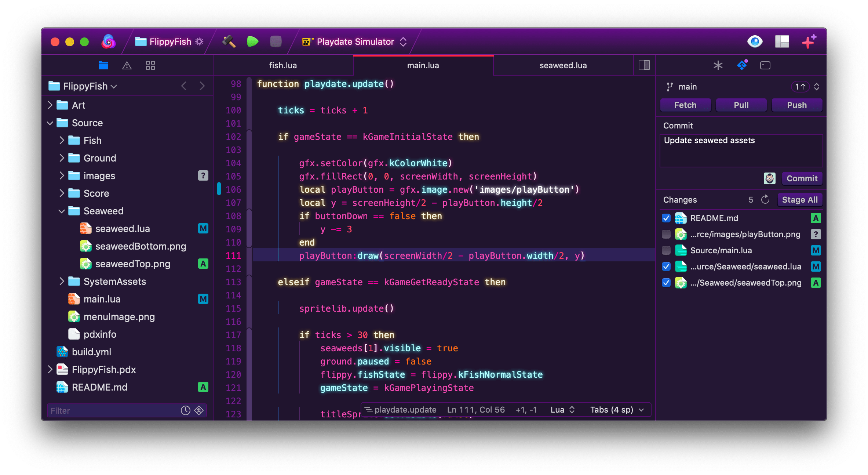Open the eye preview icon
The height and width of the screenshot is (475, 868).
pyautogui.click(x=755, y=41)
